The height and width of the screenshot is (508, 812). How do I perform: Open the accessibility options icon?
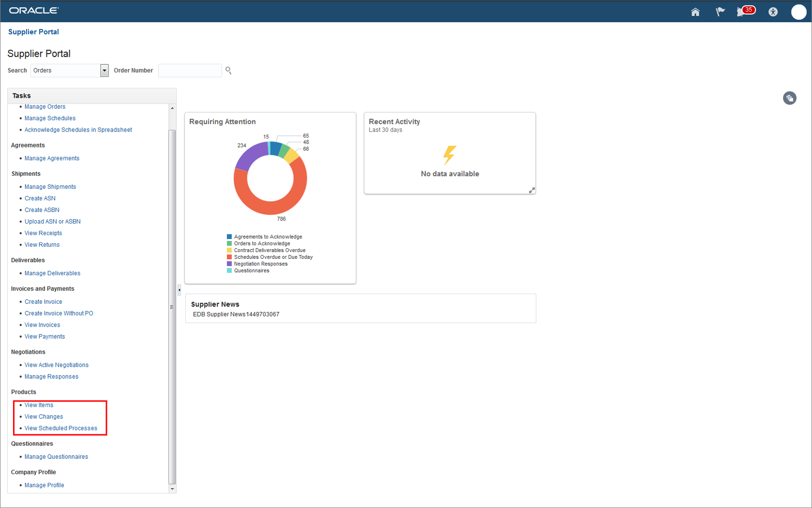pos(773,12)
